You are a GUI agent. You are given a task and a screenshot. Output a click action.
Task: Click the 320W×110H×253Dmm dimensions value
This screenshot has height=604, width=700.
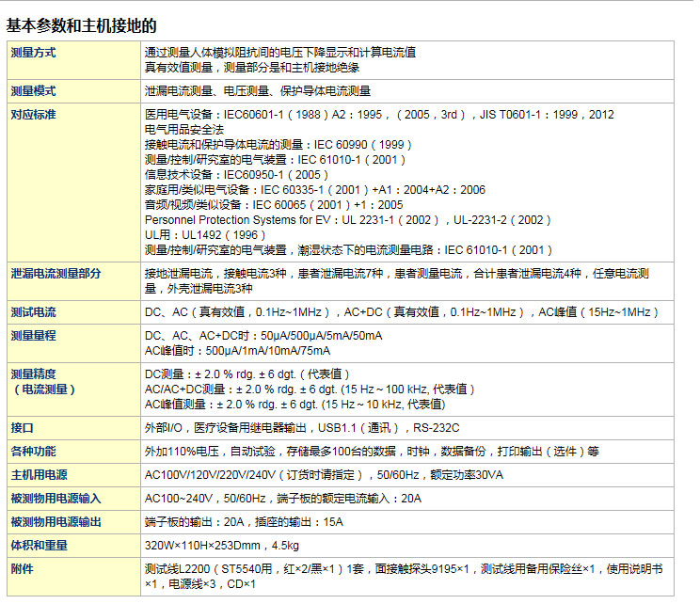point(221,545)
